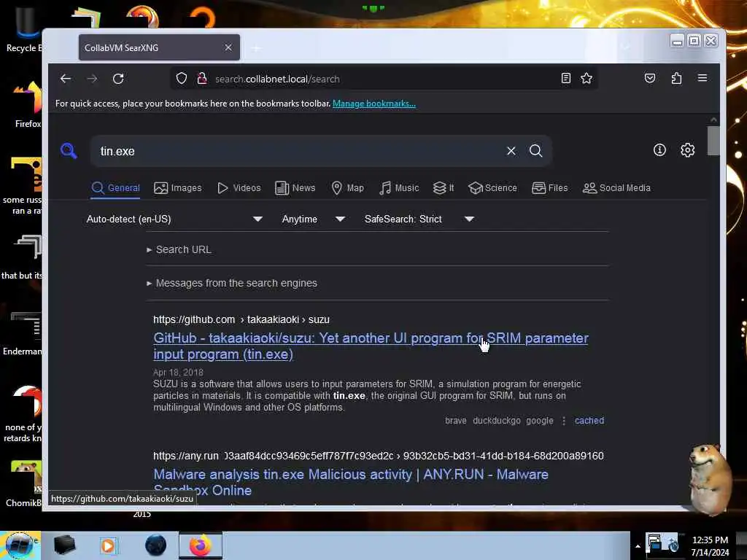747x560 pixels.
Task: Switch to the Map category tab
Action: tap(347, 188)
